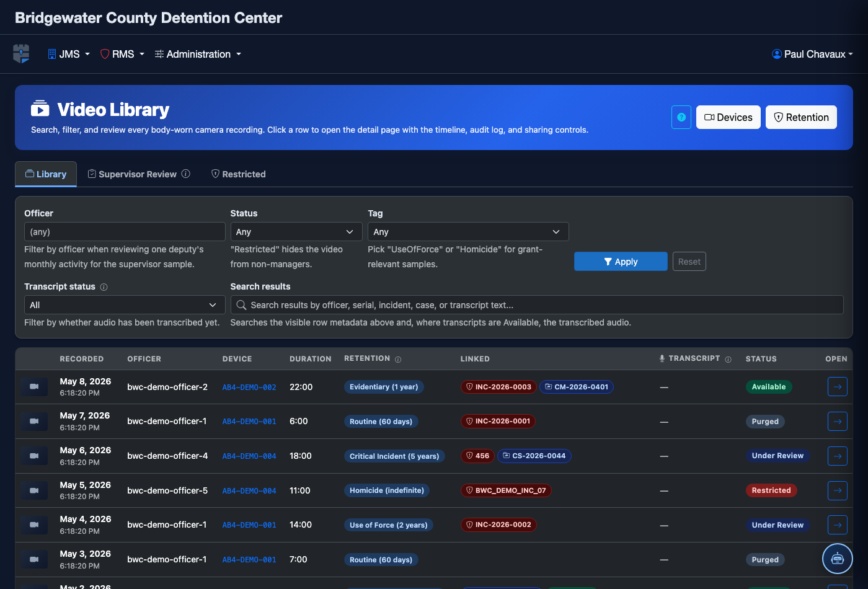Click the red Restricted status badge
Viewport: 868px width, 589px height.
[771, 490]
